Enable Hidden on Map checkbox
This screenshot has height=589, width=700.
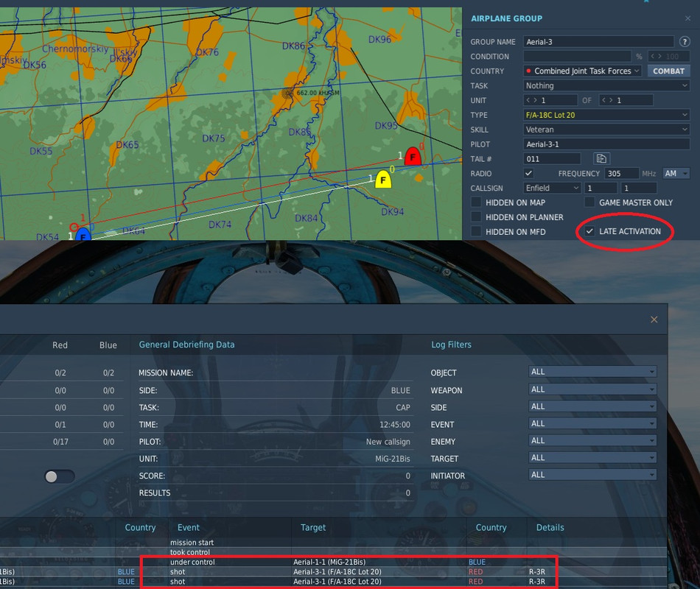click(x=476, y=202)
